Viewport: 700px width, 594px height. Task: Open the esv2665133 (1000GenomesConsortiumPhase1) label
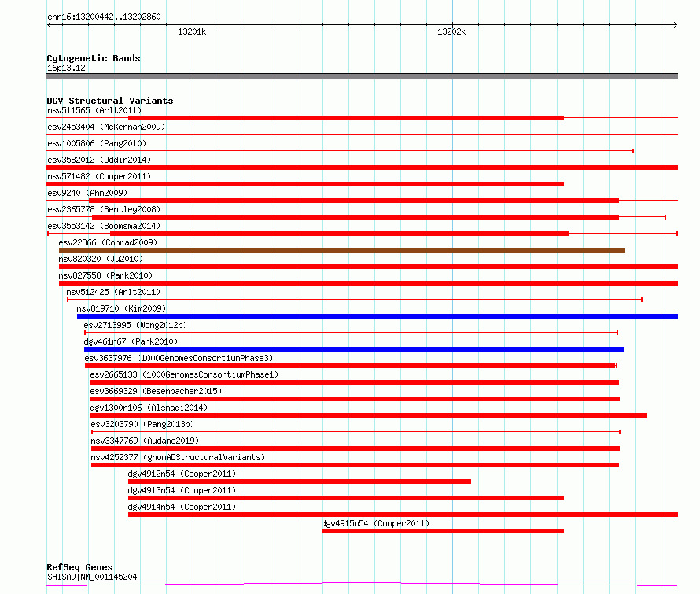pos(184,374)
